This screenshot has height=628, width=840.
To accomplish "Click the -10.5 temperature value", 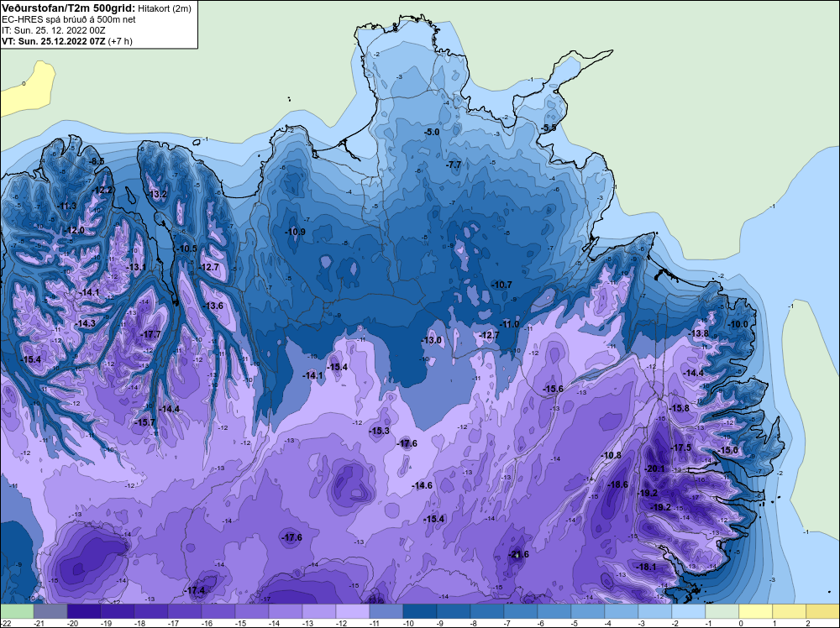I will [187, 249].
